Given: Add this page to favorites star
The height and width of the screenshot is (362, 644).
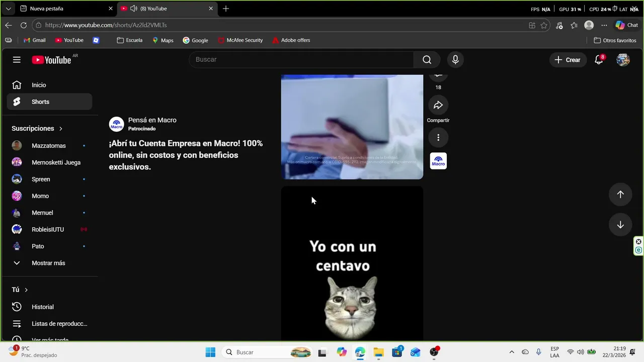Looking at the screenshot, I should [x=544, y=25].
